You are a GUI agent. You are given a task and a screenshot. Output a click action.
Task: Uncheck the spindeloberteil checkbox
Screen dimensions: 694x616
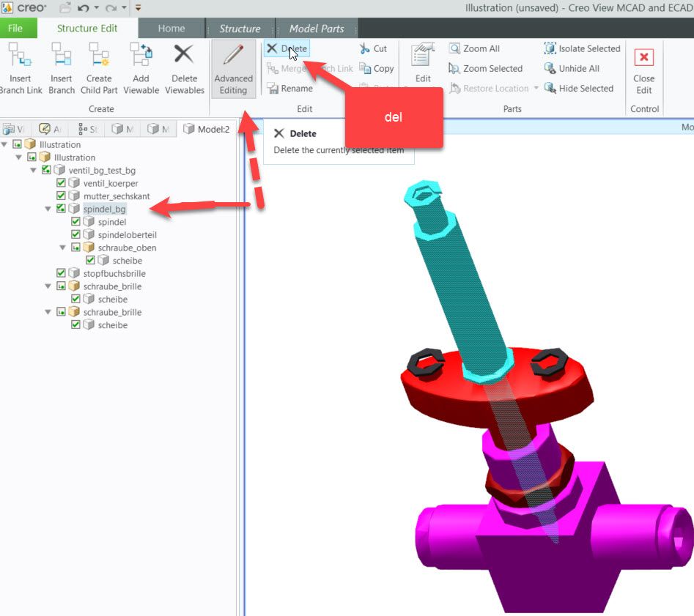[x=75, y=234]
